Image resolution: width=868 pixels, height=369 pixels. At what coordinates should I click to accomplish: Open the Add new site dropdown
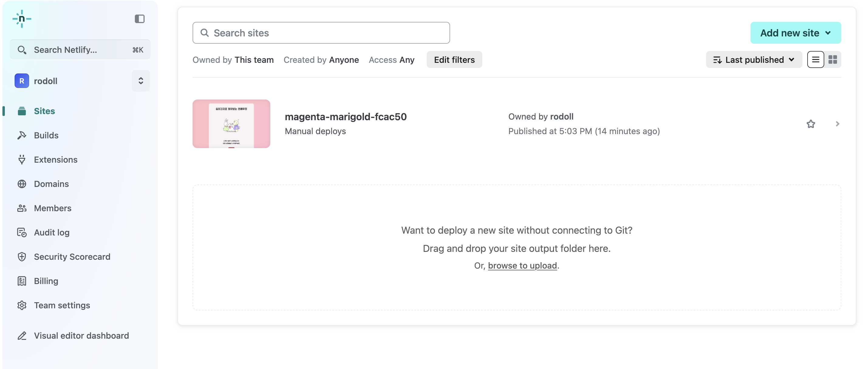tap(795, 33)
